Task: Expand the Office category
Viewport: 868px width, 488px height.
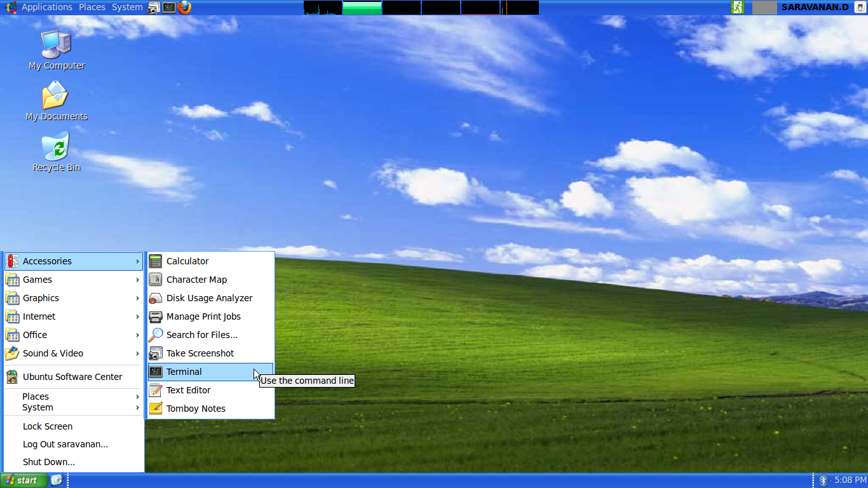Action: tap(73, 335)
